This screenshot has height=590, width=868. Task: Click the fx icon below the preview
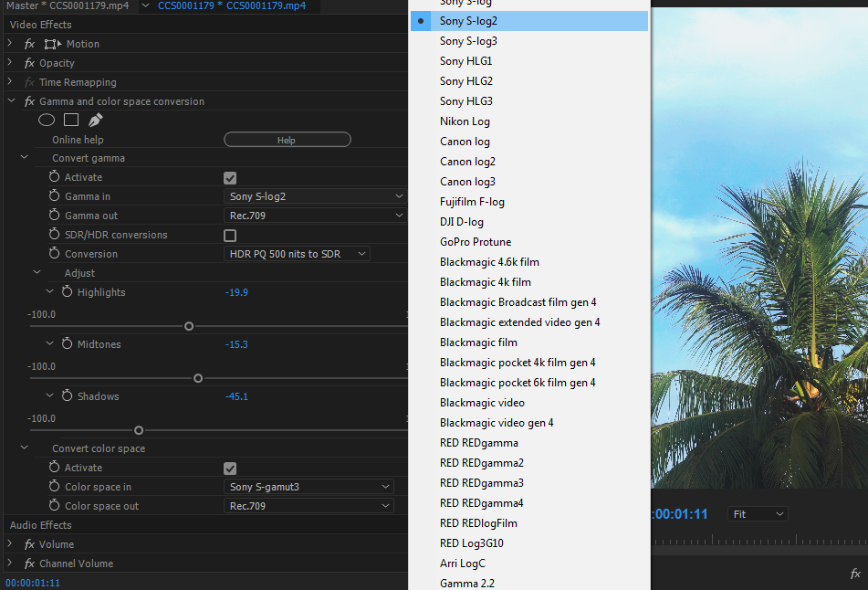click(x=855, y=574)
